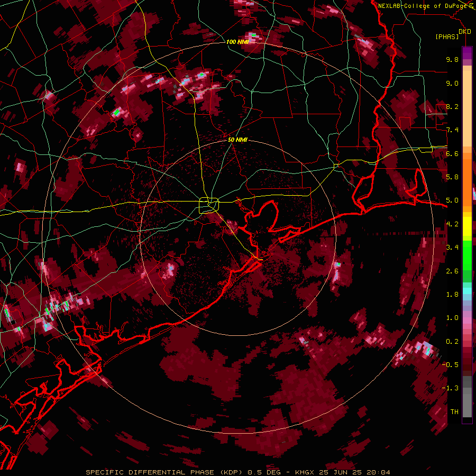Click the 5.0 scale label

[452, 200]
